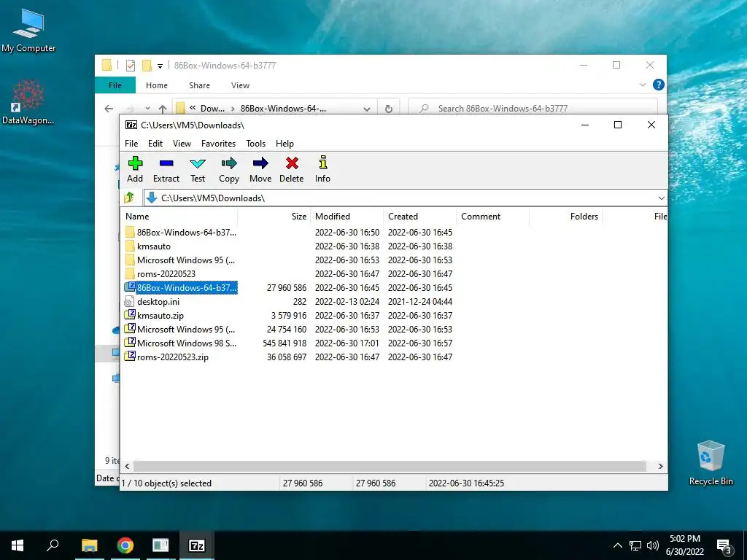Click the 7-Zip taskbar button
Image resolution: width=747 pixels, height=560 pixels.
point(197,545)
